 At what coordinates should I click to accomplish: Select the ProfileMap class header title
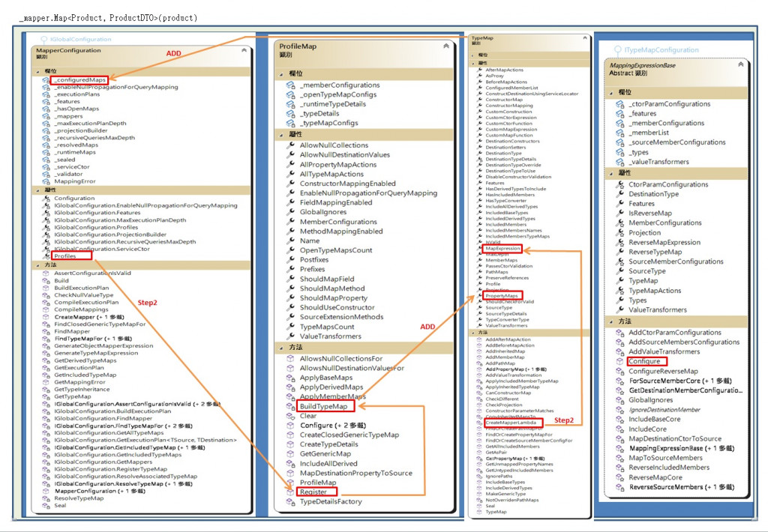pyautogui.click(x=298, y=46)
